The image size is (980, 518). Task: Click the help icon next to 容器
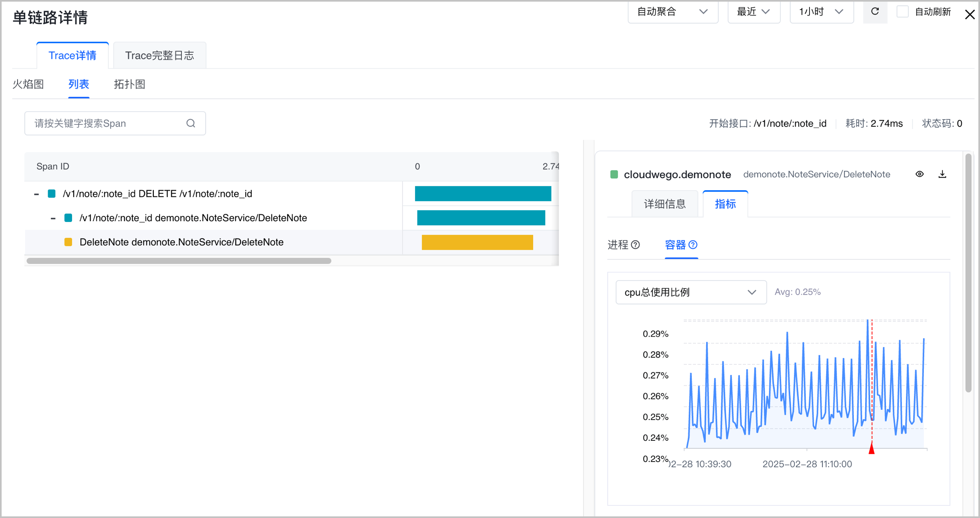coord(693,245)
